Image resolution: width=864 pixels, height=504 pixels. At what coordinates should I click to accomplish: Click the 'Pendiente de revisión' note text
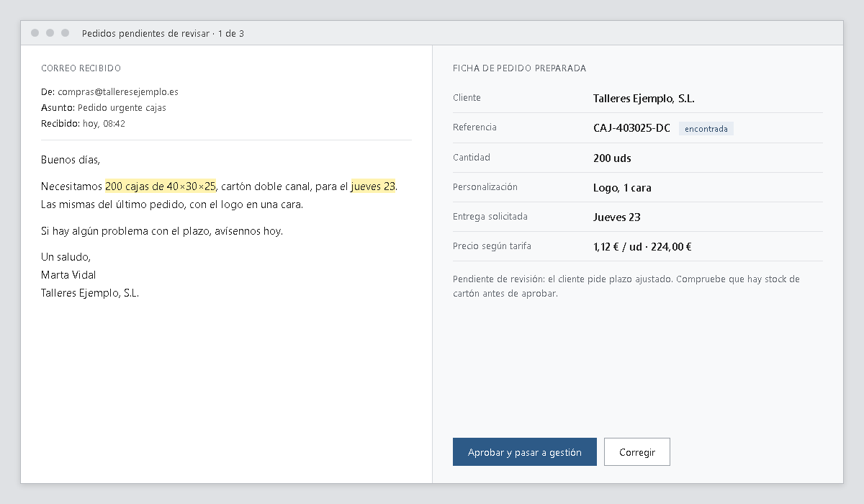(626, 286)
